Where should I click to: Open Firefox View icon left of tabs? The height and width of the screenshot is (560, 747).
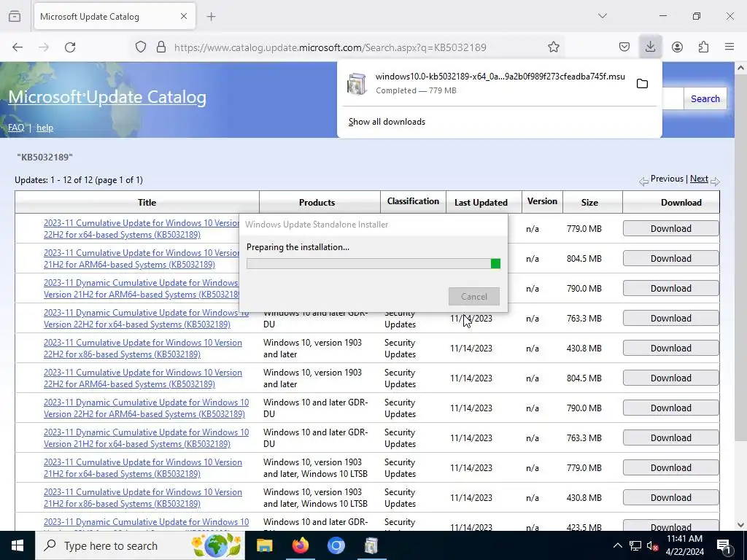(15, 17)
